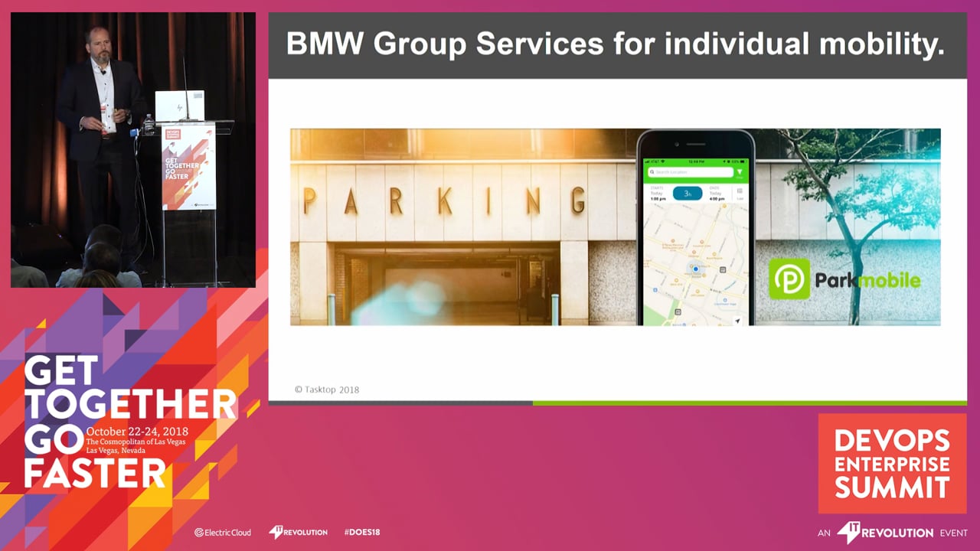The image size is (980, 551).
Task: Click the filter icon in phone app header
Action: [x=740, y=172]
